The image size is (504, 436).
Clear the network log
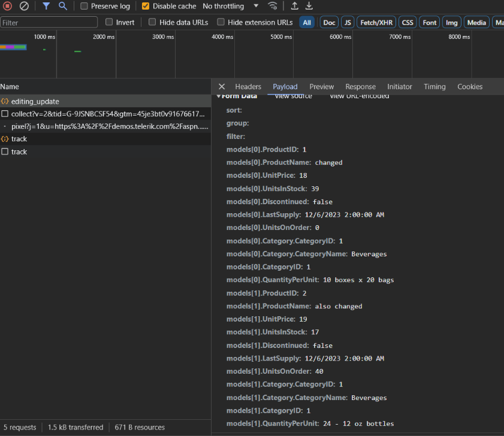coord(24,6)
